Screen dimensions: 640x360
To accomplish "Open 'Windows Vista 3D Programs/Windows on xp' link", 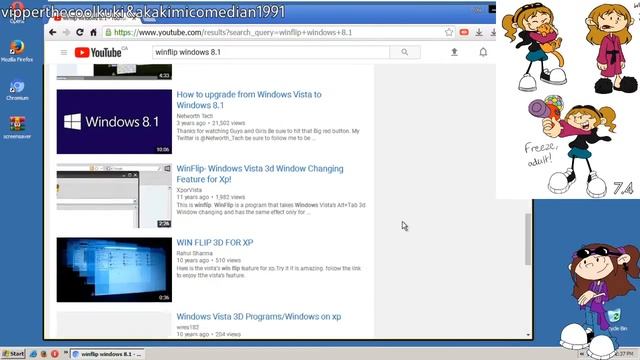I will pyautogui.click(x=259, y=316).
